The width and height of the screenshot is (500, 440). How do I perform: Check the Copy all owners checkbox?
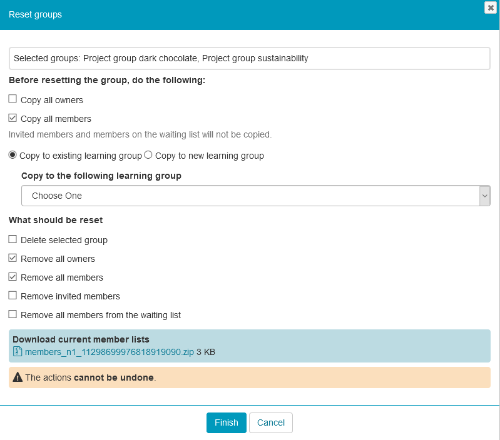click(x=13, y=99)
